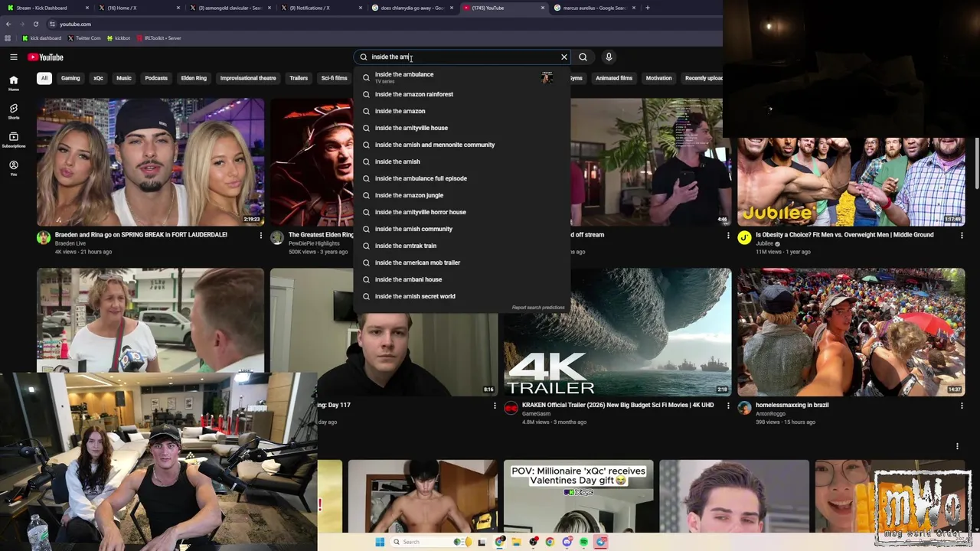Screen dimensions: 980x551
Task: Open the Jubilee video thumbnail
Action: 851,162
